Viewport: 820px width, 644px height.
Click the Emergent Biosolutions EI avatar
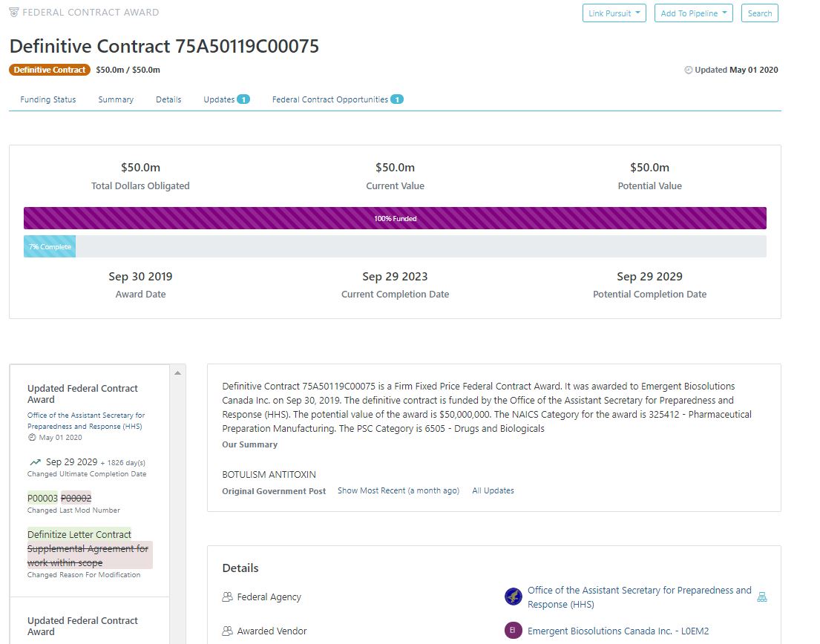513,631
